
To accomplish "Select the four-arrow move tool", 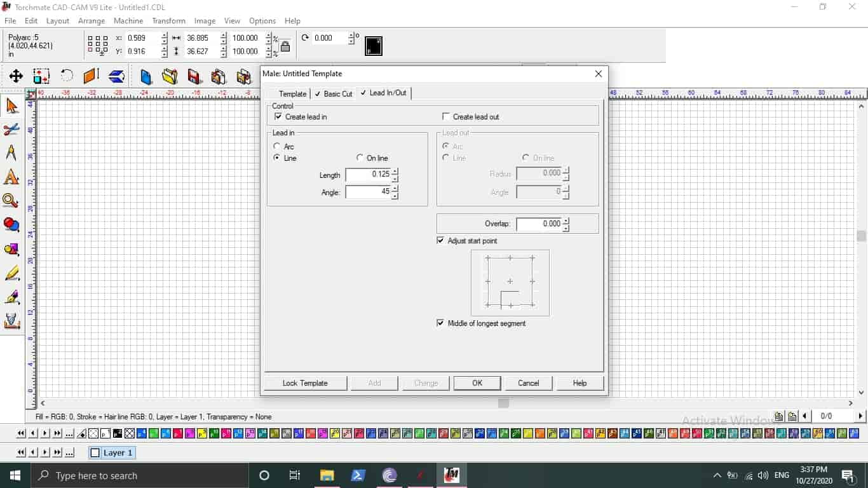I will [16, 77].
